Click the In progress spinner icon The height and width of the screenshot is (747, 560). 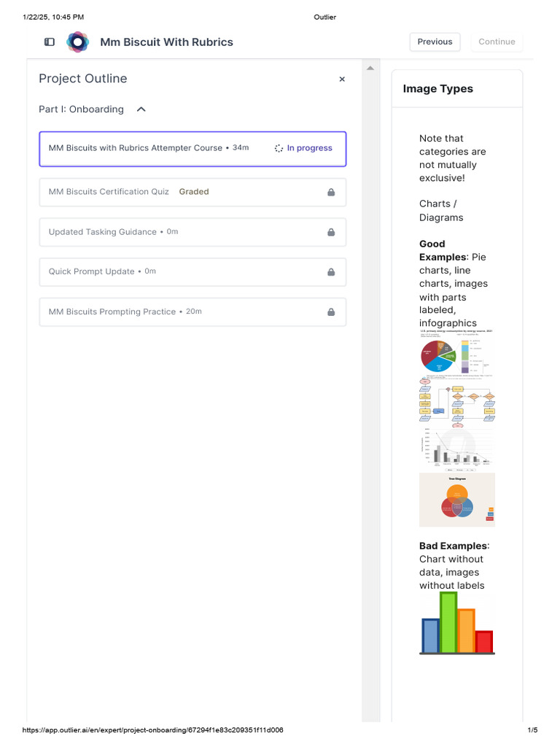(x=279, y=148)
